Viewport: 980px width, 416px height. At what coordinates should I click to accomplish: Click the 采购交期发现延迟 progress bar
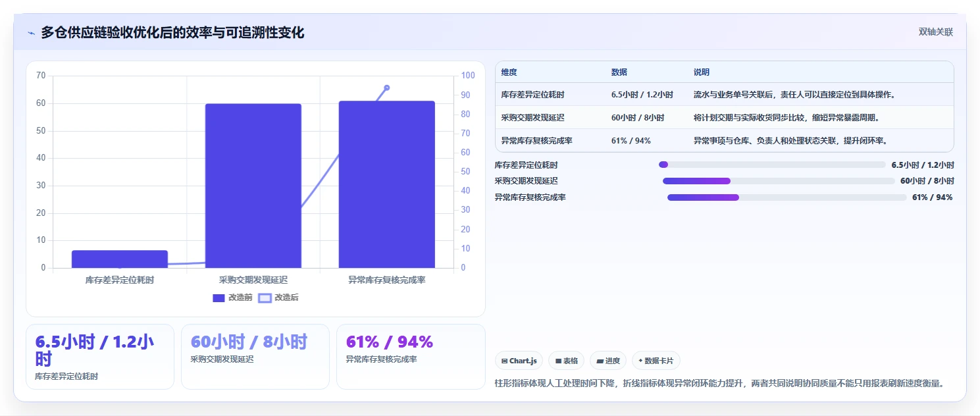pos(779,181)
